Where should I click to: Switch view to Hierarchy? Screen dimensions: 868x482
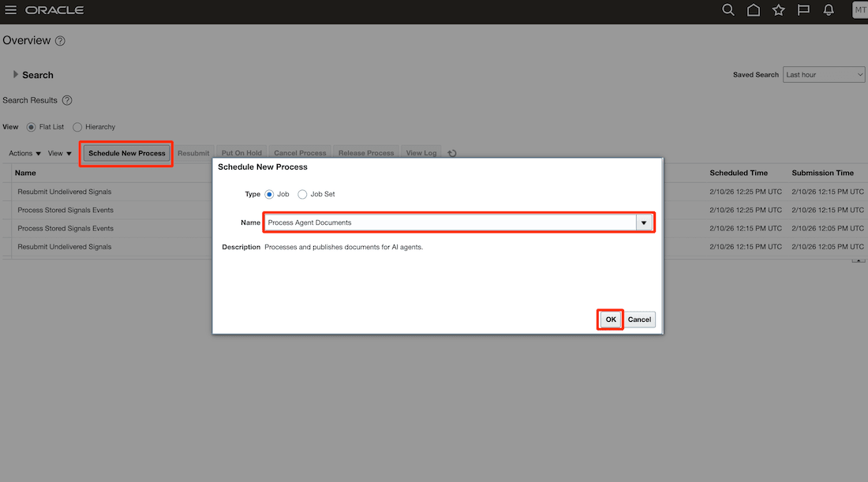[77, 126]
